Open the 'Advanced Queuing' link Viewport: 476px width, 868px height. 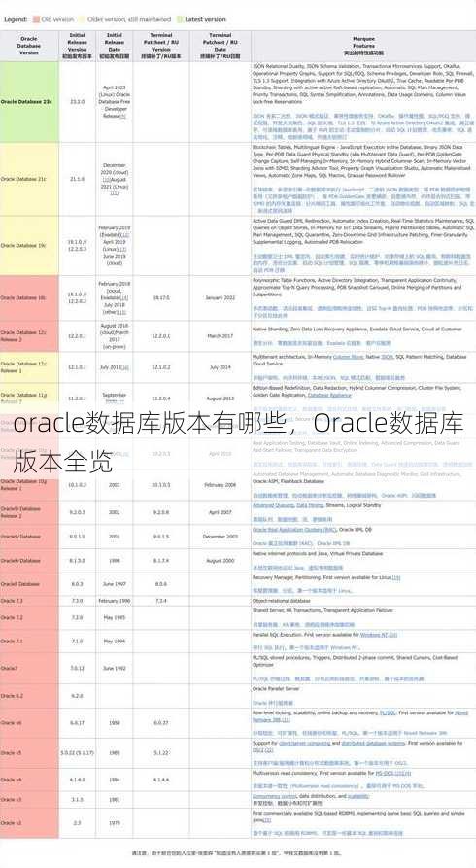tap(271, 505)
